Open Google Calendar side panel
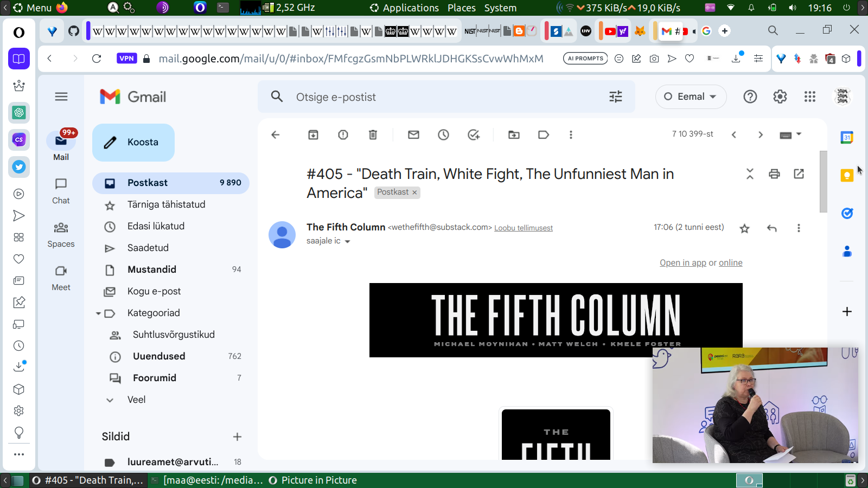Viewport: 868px width, 488px height. [x=847, y=138]
